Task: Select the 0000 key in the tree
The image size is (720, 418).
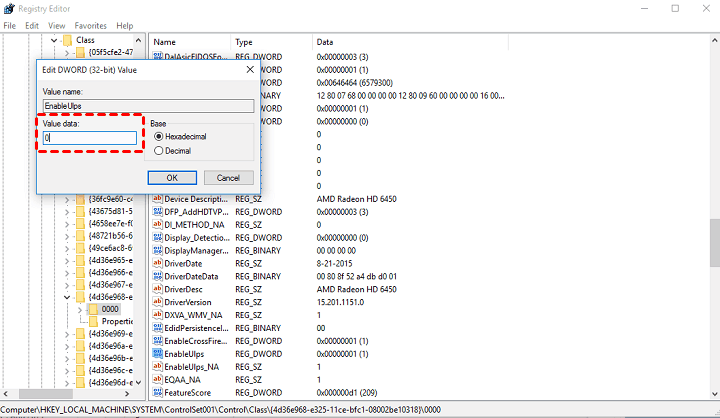Action: click(110, 309)
